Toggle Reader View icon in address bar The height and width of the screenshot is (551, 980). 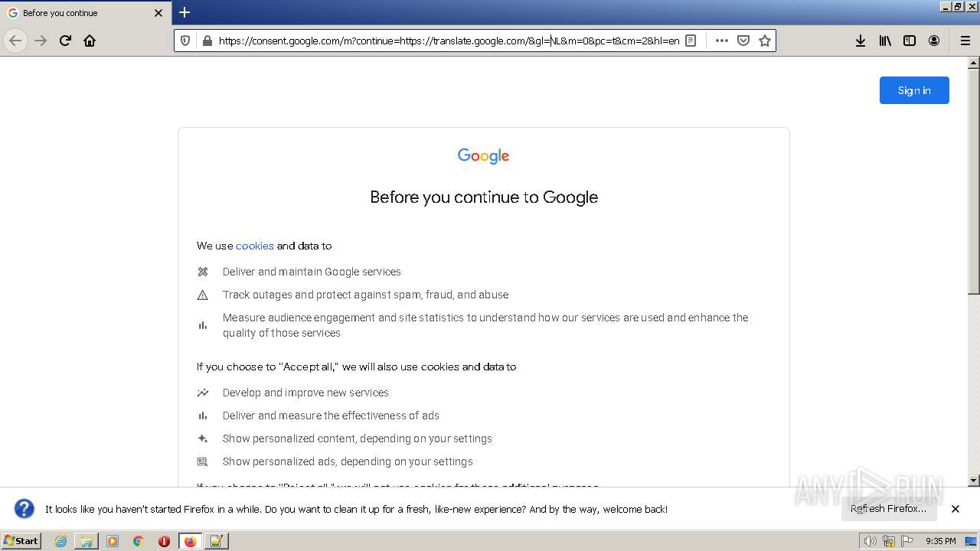tap(691, 41)
